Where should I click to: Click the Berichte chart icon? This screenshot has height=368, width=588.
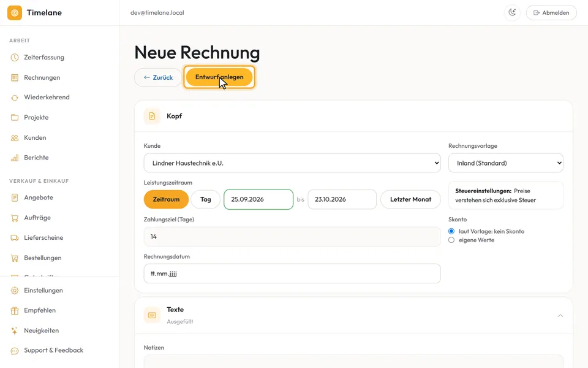(x=15, y=158)
